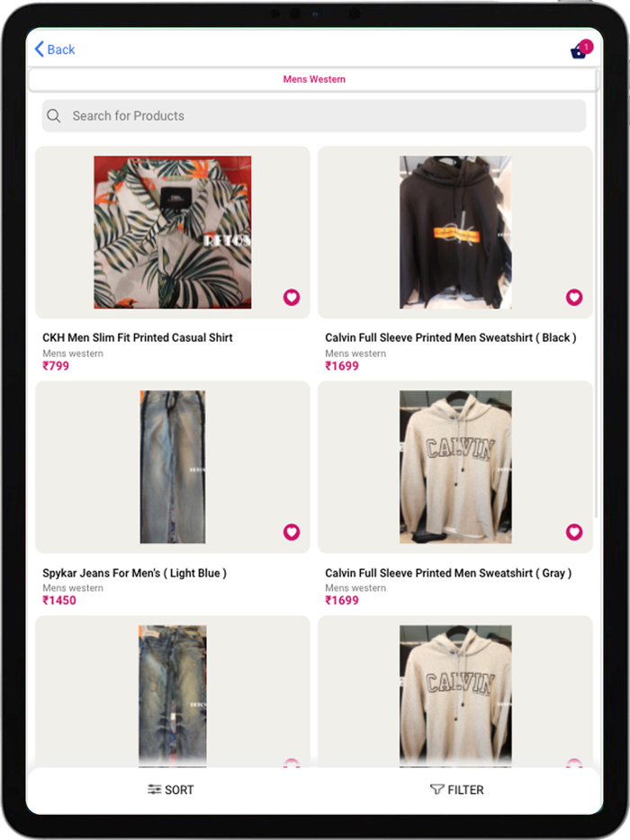Viewport: 630px width, 840px height.
Task: Open the floral printed shirt thumbnail
Action: [173, 232]
